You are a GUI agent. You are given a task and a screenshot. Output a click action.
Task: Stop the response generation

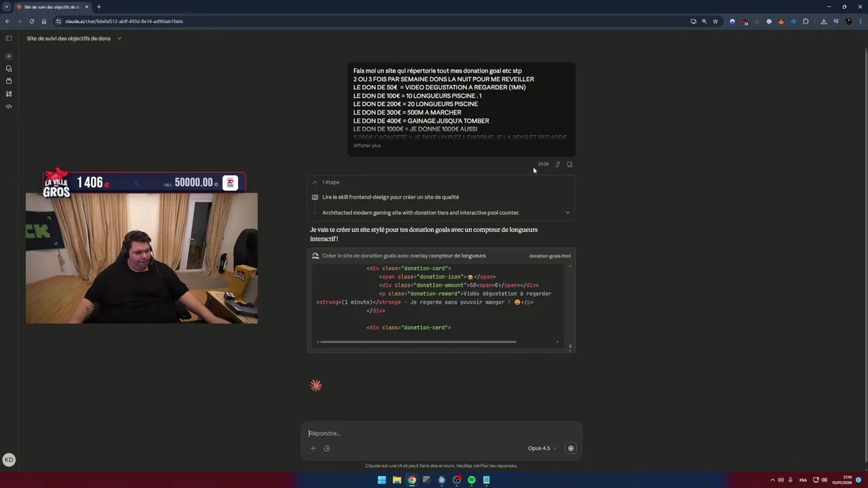point(570,448)
